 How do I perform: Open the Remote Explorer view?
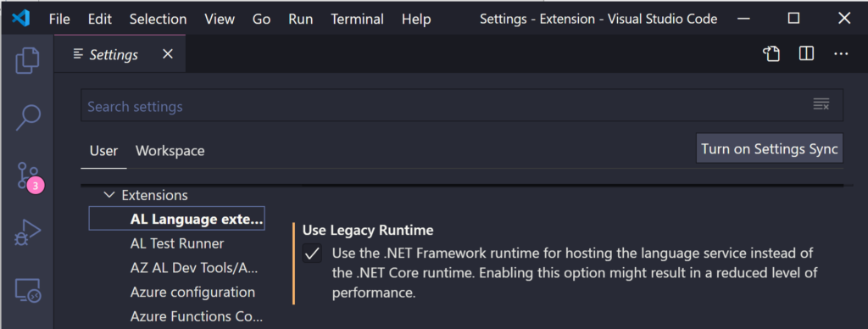pyautogui.click(x=27, y=290)
